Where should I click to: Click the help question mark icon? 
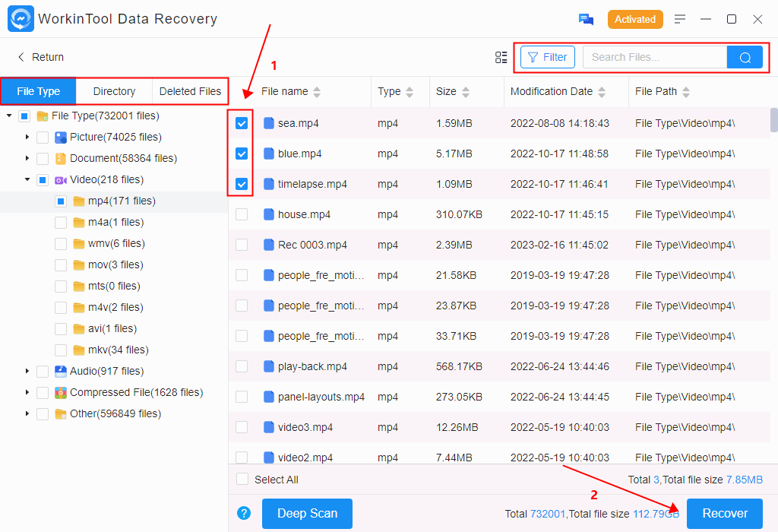244,513
